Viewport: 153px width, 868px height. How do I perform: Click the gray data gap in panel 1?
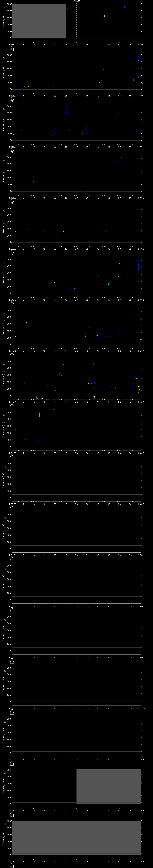pos(39,20)
